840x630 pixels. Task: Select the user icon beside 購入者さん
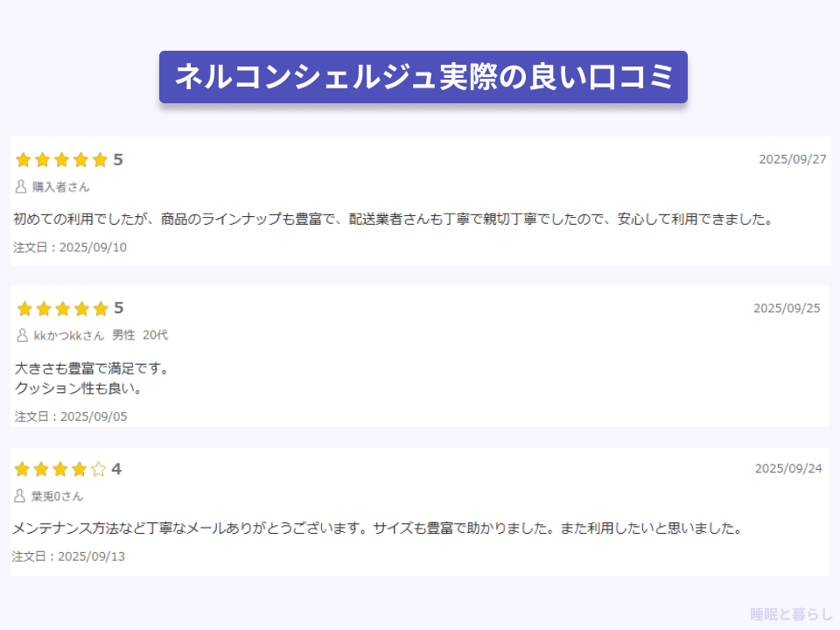(x=20, y=185)
